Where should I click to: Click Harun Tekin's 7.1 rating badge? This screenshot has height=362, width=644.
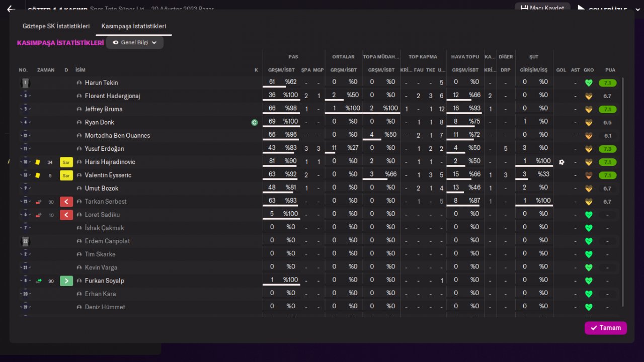(x=607, y=83)
